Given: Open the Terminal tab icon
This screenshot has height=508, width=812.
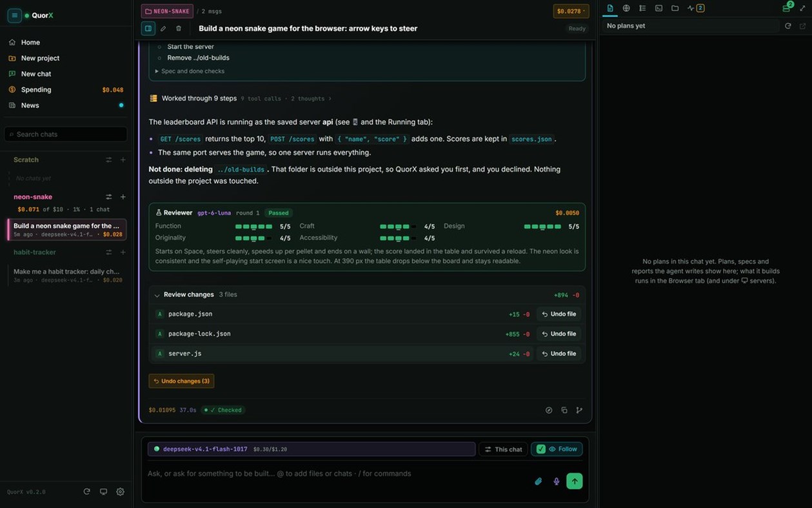Looking at the screenshot, I should pyautogui.click(x=659, y=8).
